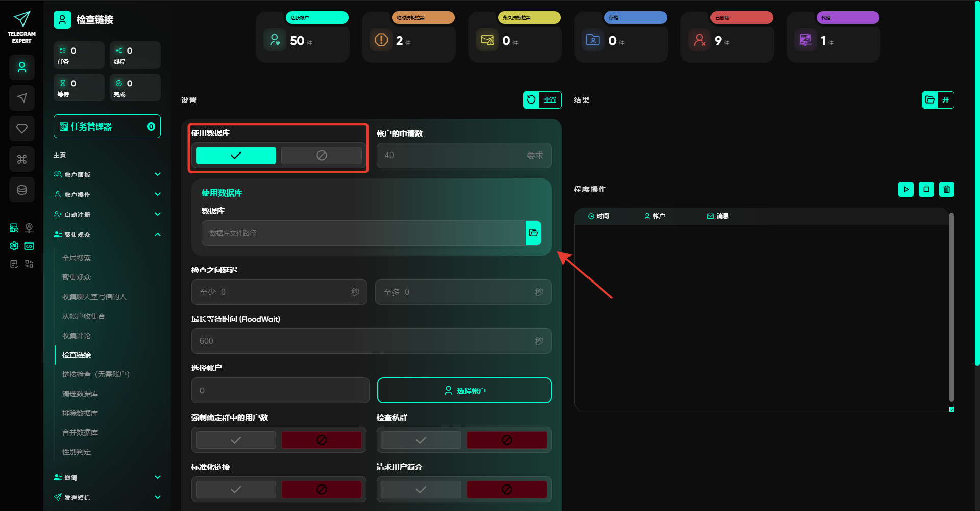Clear program log with trash icon
The width and height of the screenshot is (980, 511).
(x=946, y=189)
